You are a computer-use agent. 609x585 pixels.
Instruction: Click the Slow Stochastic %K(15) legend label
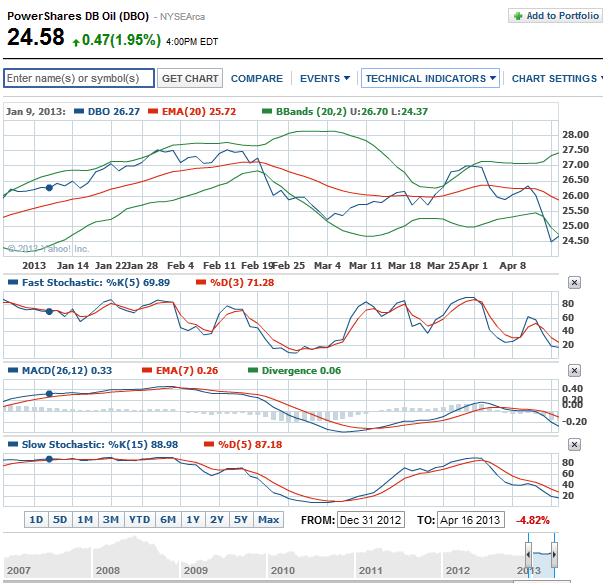tap(100, 444)
